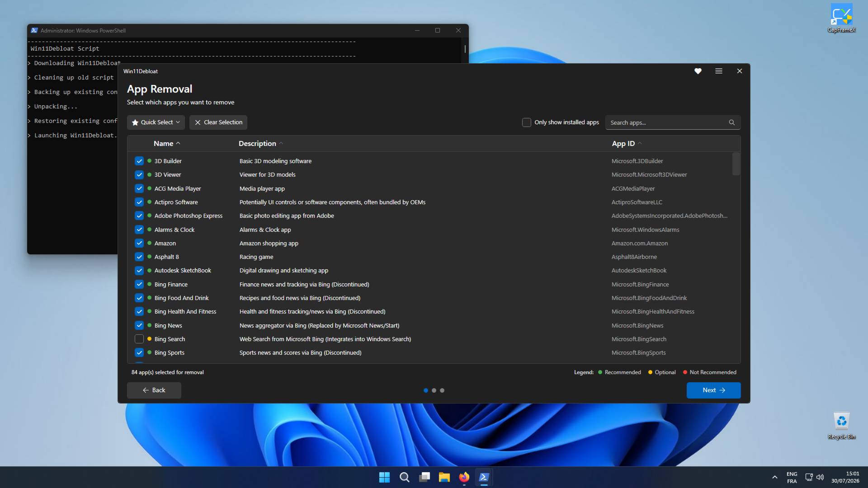Click 'Not Recommended' legend label
The height and width of the screenshot is (488, 868).
(713, 372)
